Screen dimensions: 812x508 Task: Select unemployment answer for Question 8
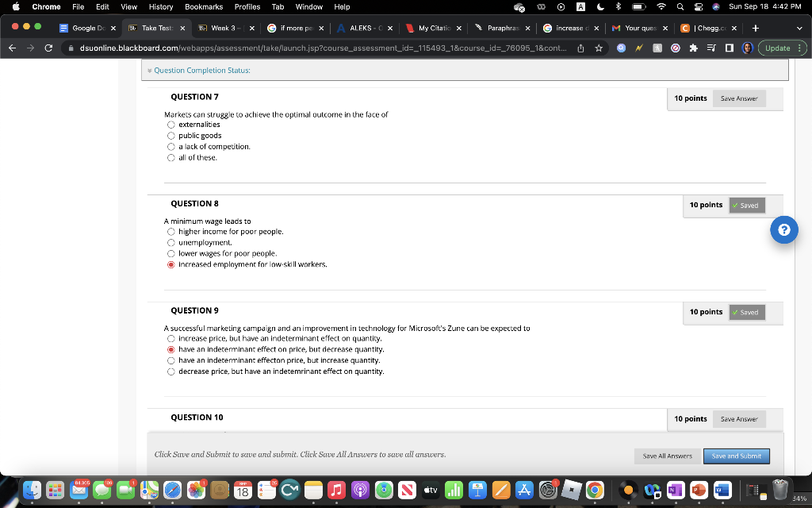(x=170, y=242)
